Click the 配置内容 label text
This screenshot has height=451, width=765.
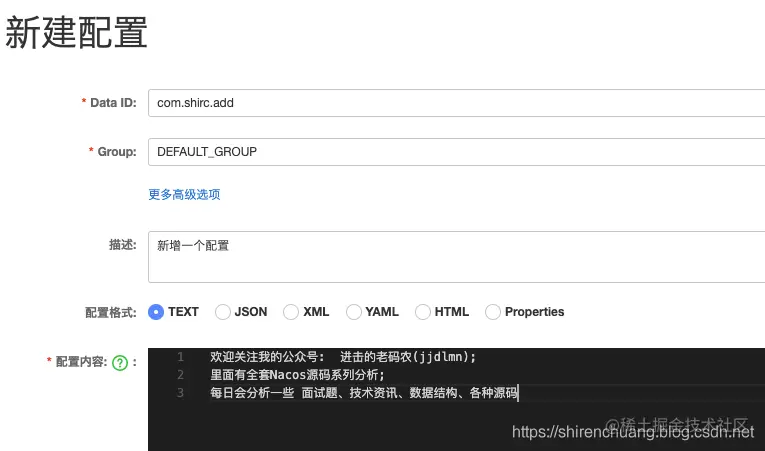pos(81,362)
